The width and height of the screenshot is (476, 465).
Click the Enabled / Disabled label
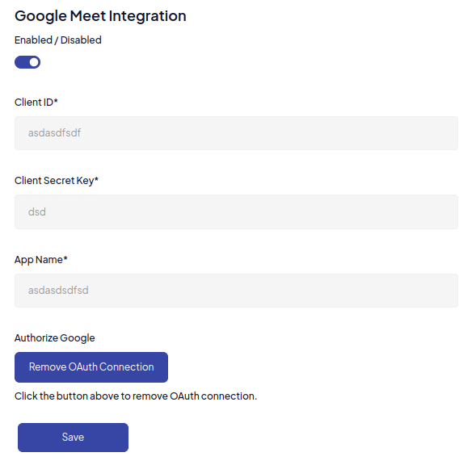point(58,40)
